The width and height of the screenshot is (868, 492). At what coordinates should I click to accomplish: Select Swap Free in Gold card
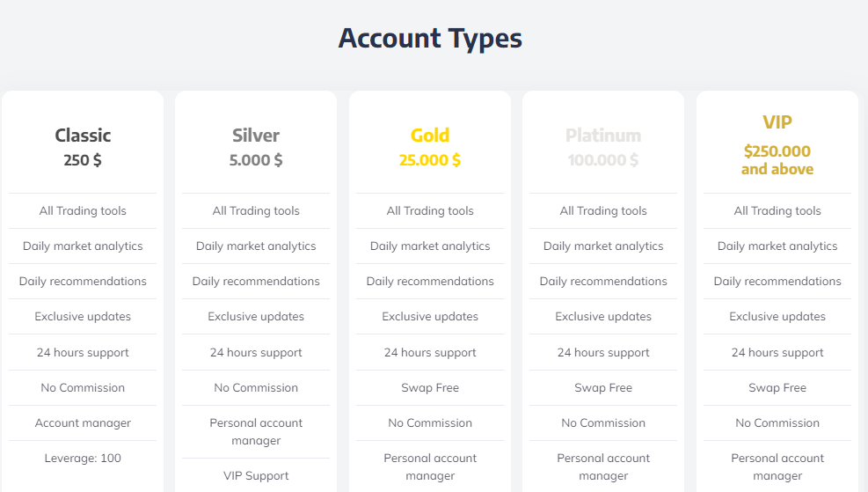point(430,388)
